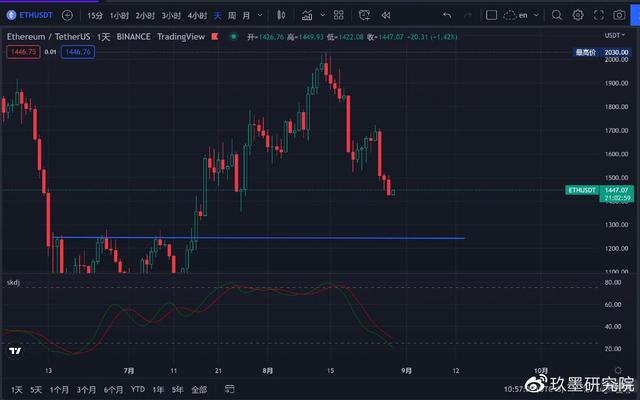Select the 15分 timeframe
This screenshot has width=640, height=400.
click(x=95, y=16)
